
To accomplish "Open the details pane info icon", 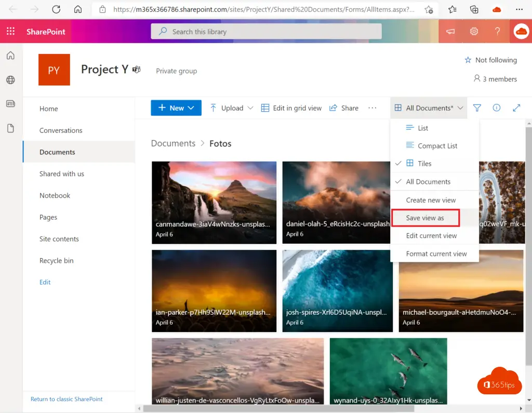I will [x=497, y=108].
